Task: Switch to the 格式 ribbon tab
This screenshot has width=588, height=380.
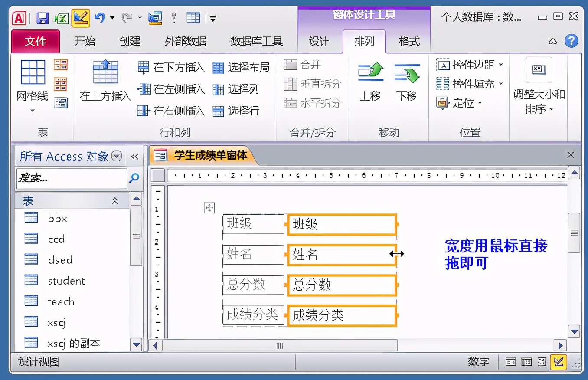Action: tap(408, 42)
